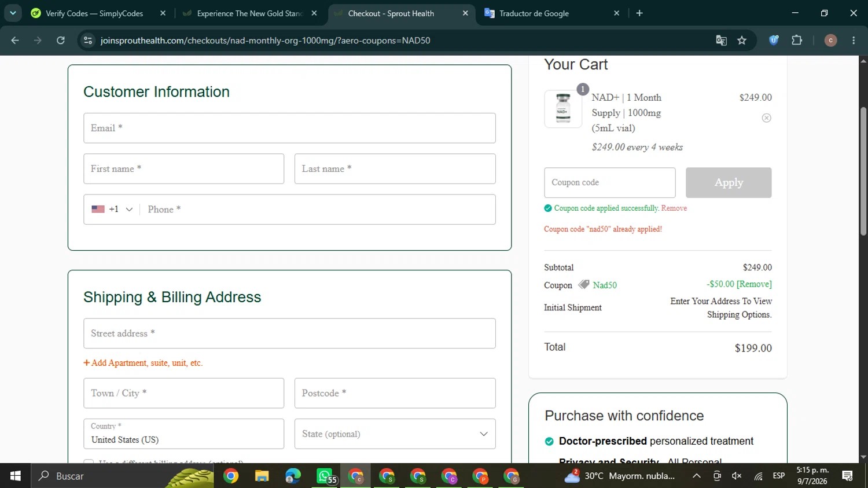Image resolution: width=868 pixels, height=488 pixels.
Task: Click the browser forward arrow
Action: coord(38,41)
